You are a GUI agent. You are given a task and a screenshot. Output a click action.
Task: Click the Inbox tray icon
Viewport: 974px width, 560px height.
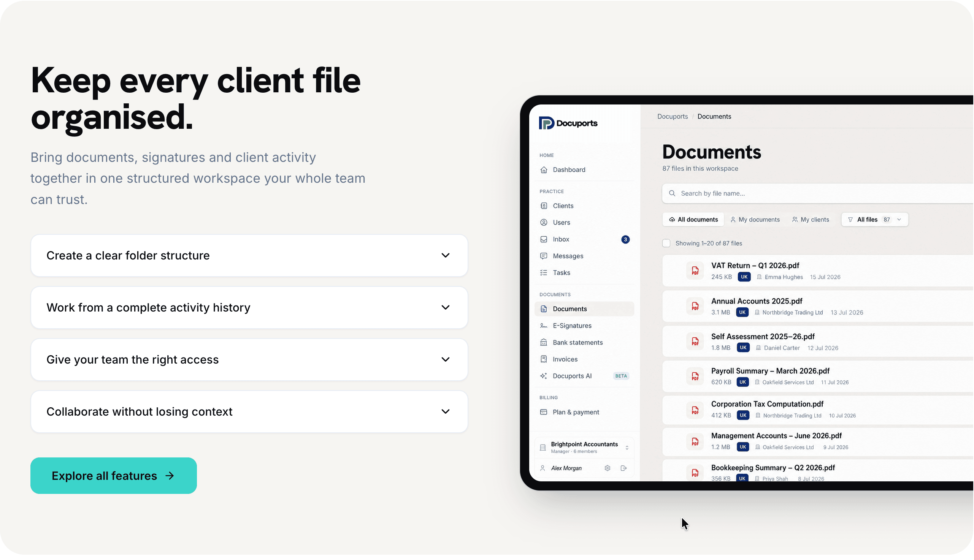544,239
